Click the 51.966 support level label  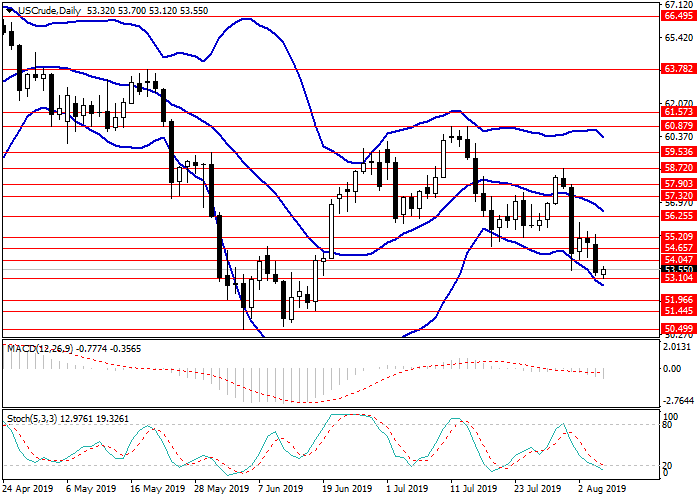pos(679,299)
